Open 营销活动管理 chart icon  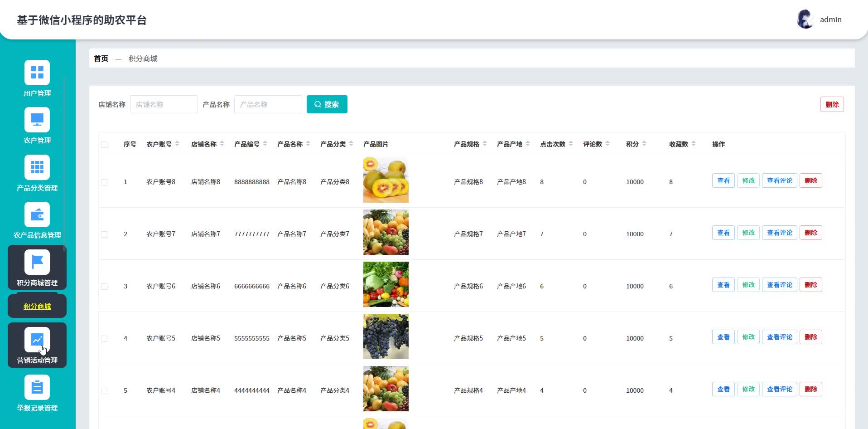click(x=37, y=340)
